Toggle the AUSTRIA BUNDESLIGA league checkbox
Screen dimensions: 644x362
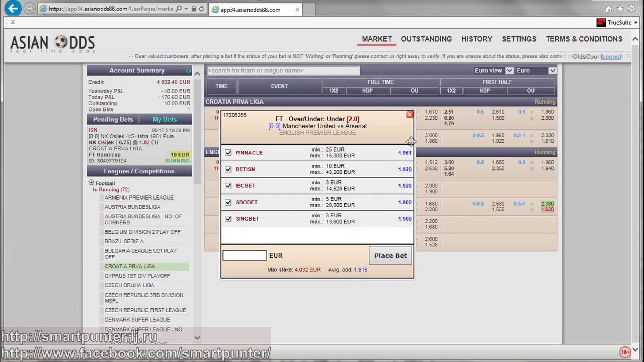coord(101,207)
